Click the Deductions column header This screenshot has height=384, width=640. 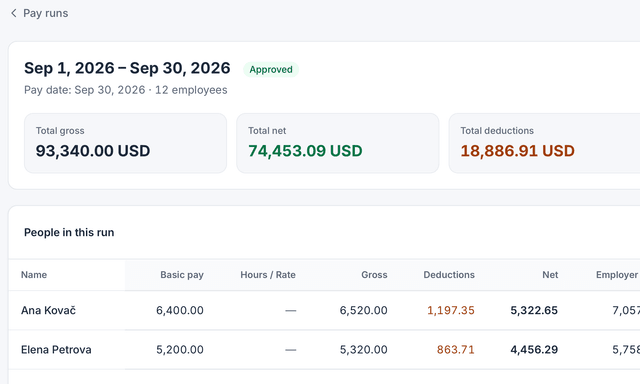[x=449, y=275]
